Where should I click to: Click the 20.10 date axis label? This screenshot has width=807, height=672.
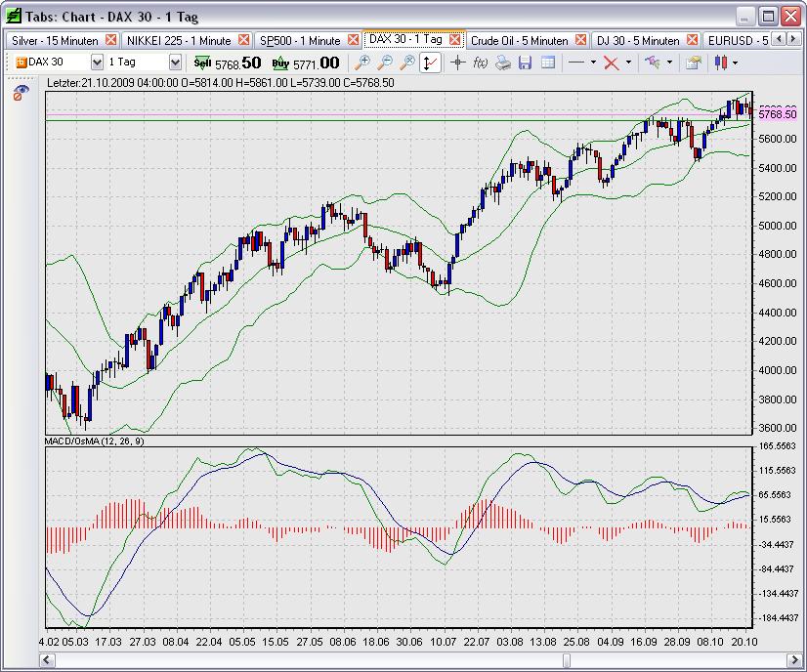pos(744,642)
